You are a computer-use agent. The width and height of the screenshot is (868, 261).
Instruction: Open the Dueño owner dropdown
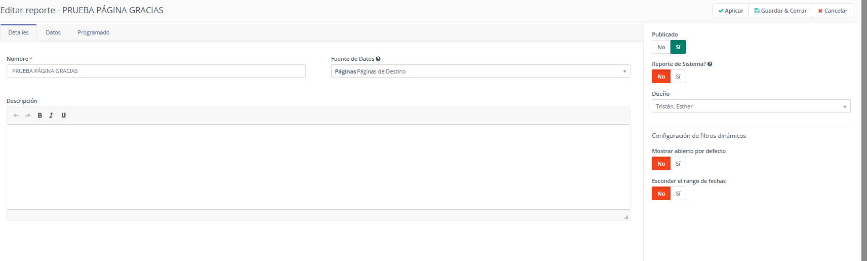(751, 106)
